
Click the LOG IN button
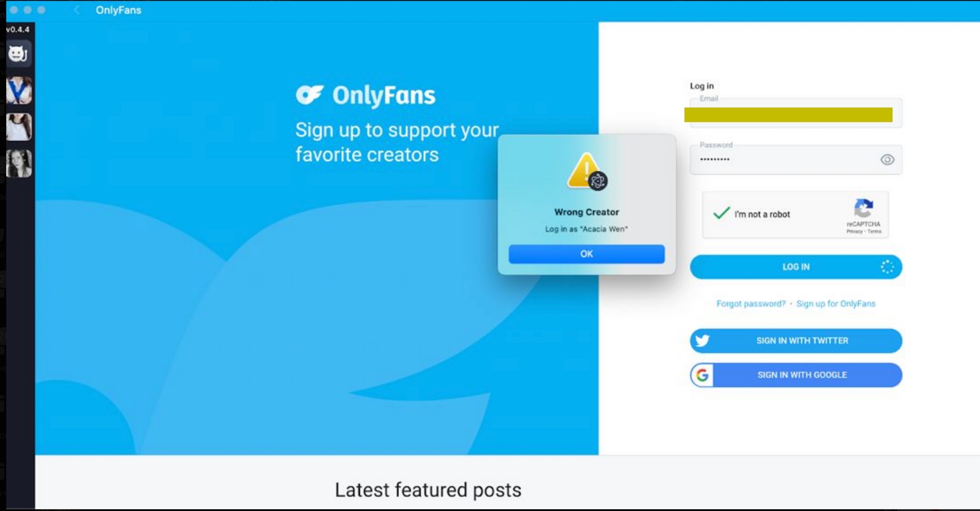tap(796, 267)
